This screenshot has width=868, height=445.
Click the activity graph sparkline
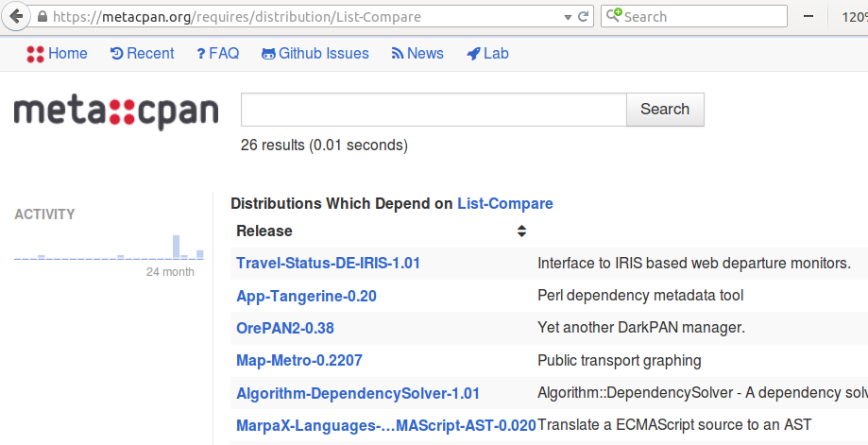tap(109, 248)
